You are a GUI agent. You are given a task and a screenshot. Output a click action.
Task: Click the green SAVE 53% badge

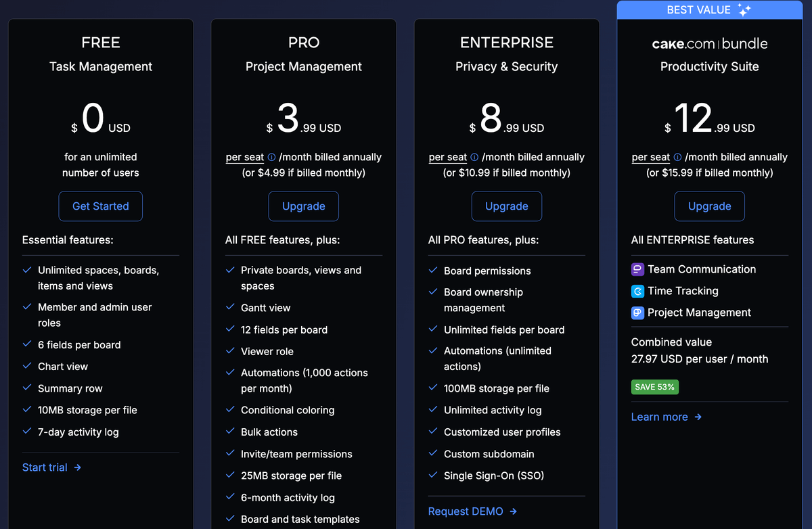pos(654,387)
